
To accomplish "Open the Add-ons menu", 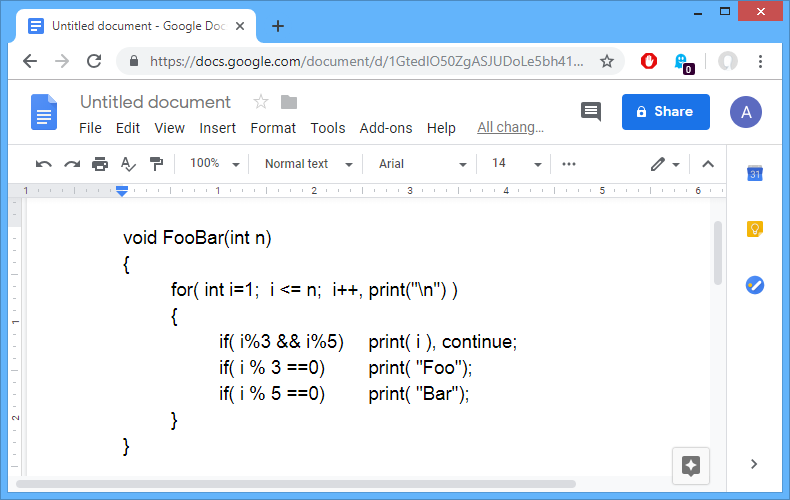I will [385, 128].
